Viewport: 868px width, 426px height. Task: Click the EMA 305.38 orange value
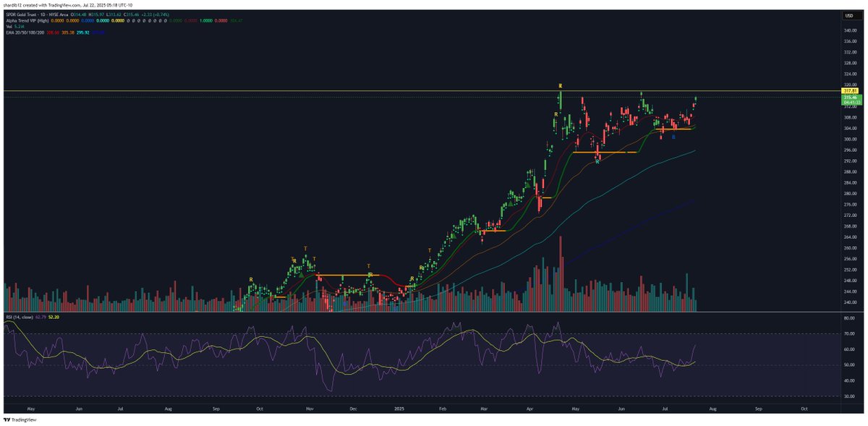[x=68, y=33]
